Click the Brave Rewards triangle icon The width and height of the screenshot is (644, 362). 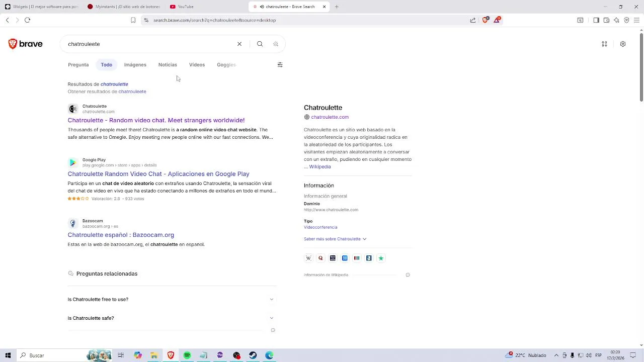(x=497, y=20)
